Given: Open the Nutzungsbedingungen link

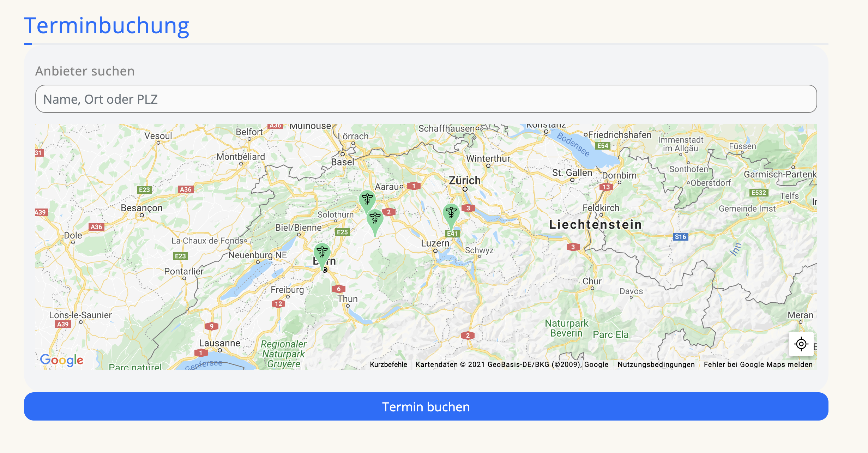Looking at the screenshot, I should tap(656, 364).
